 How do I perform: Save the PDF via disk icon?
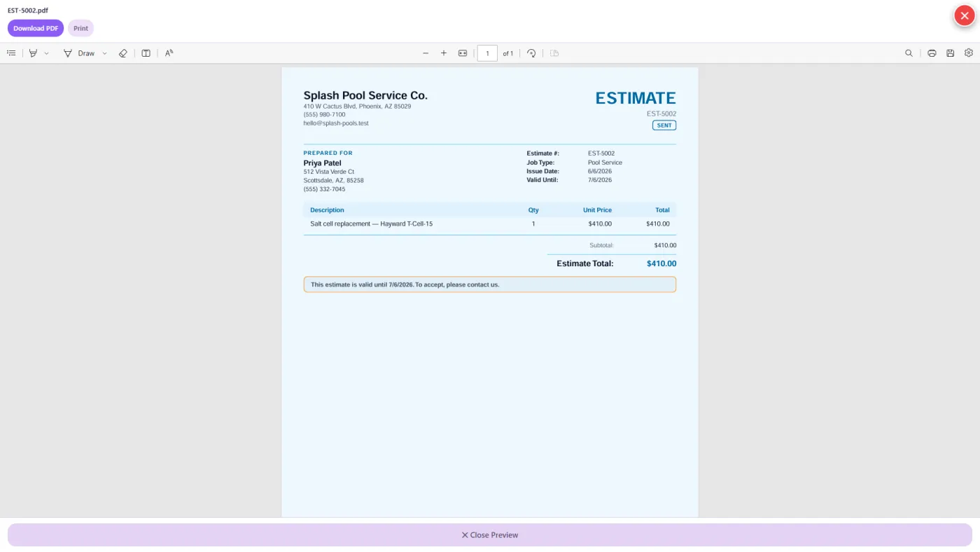(x=950, y=53)
